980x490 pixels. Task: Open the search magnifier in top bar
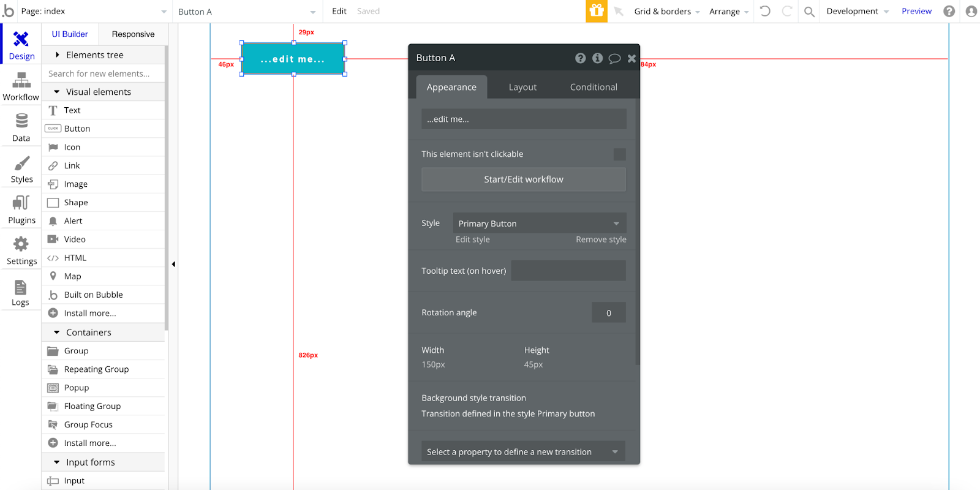[809, 12]
